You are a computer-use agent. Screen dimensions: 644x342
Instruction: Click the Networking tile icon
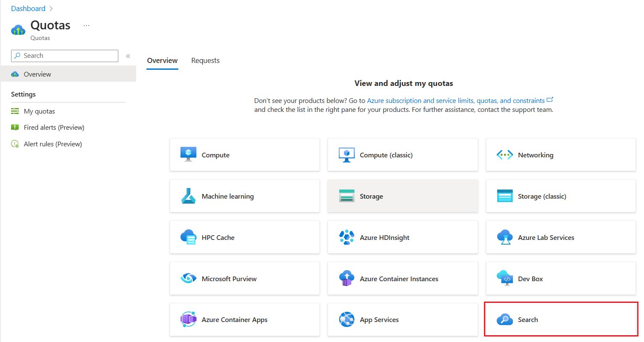pyautogui.click(x=505, y=155)
